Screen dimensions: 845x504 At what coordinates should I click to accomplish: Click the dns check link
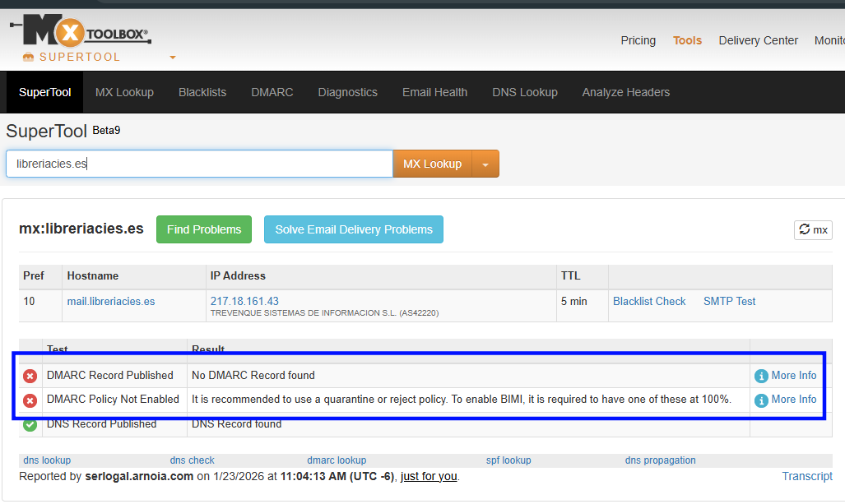point(192,460)
